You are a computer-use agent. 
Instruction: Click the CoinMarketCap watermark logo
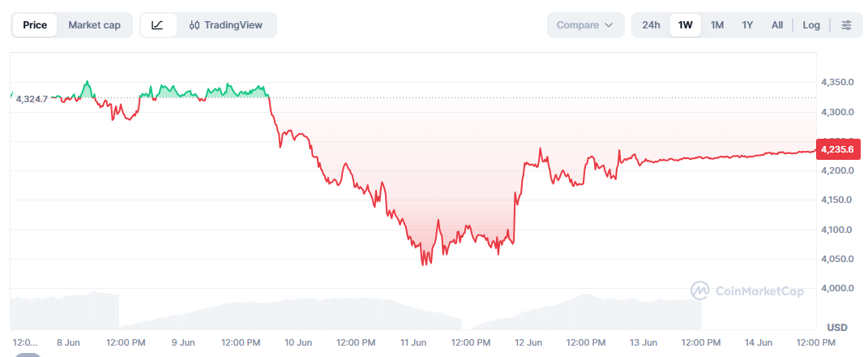746,291
